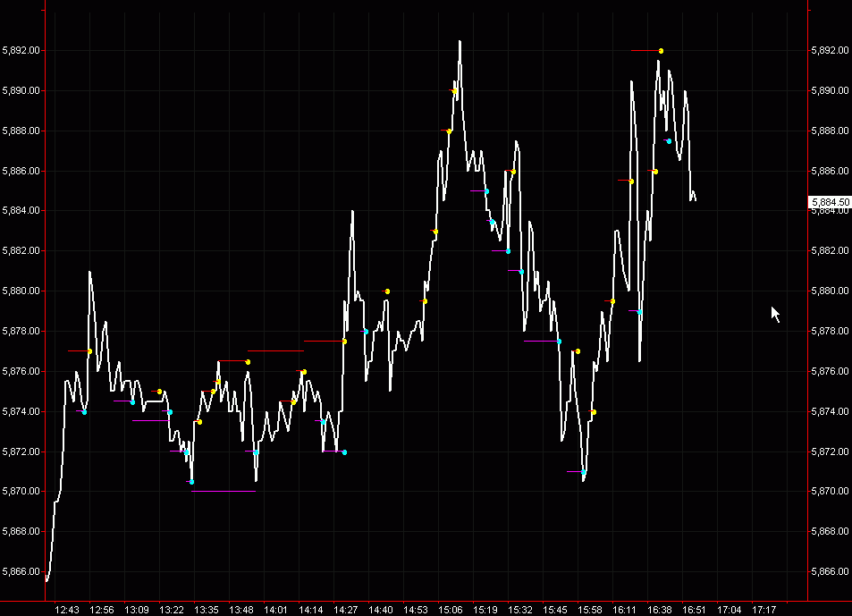Screen dimensions: 852x616
Task: Click 5,870.00 on the right price axis
Action: (x=830, y=491)
